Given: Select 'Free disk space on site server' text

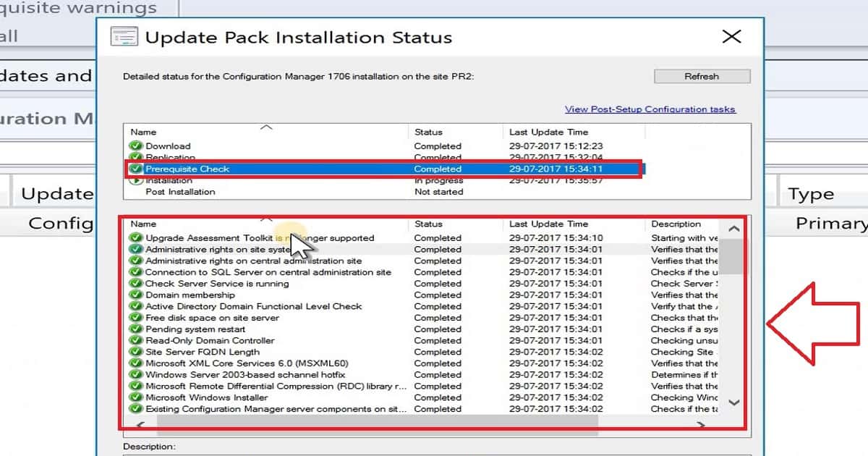Looking at the screenshot, I should 212,318.
